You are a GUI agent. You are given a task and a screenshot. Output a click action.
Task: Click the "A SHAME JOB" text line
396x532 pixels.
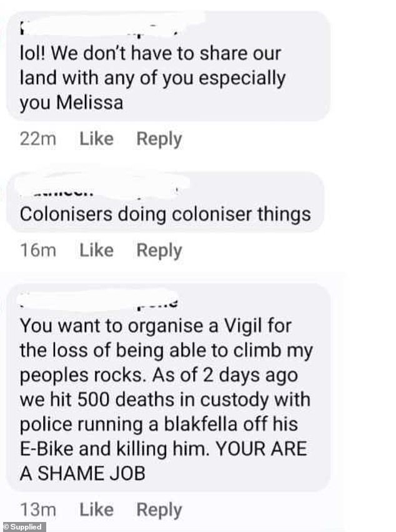(82, 474)
